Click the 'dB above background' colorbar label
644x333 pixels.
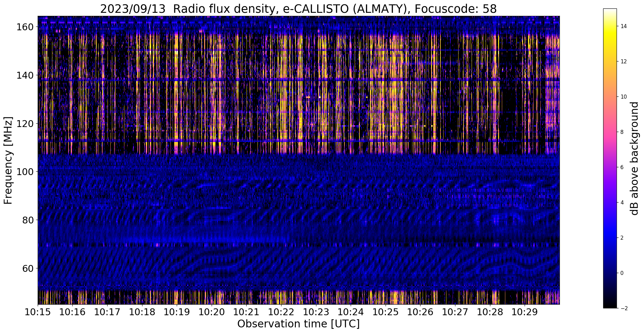634,158
